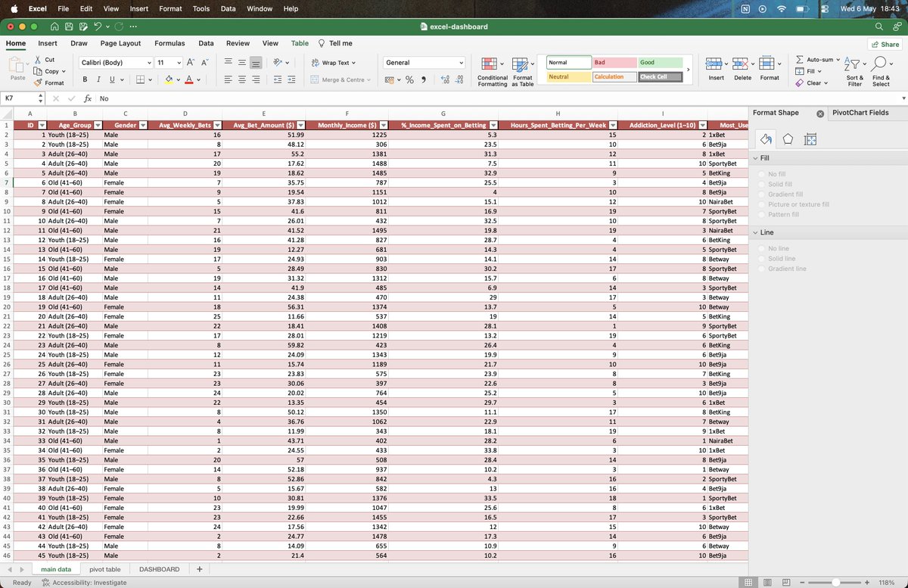Click the Percent Style icon

(x=409, y=79)
